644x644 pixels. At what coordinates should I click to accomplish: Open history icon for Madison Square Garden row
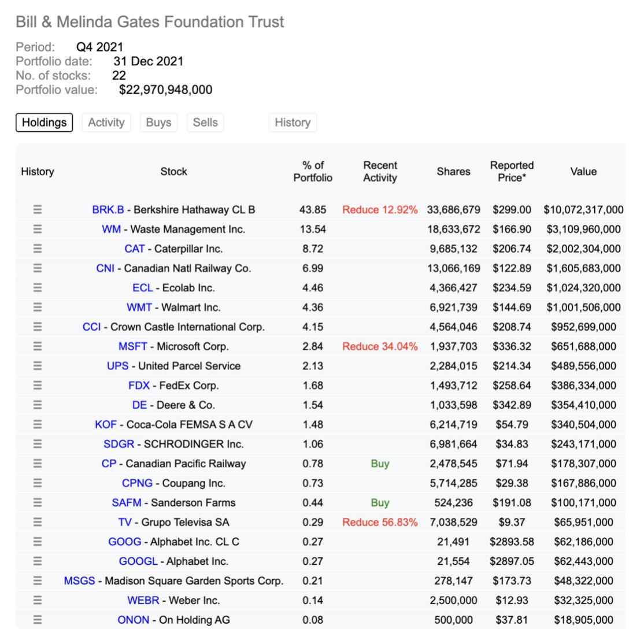point(38,581)
